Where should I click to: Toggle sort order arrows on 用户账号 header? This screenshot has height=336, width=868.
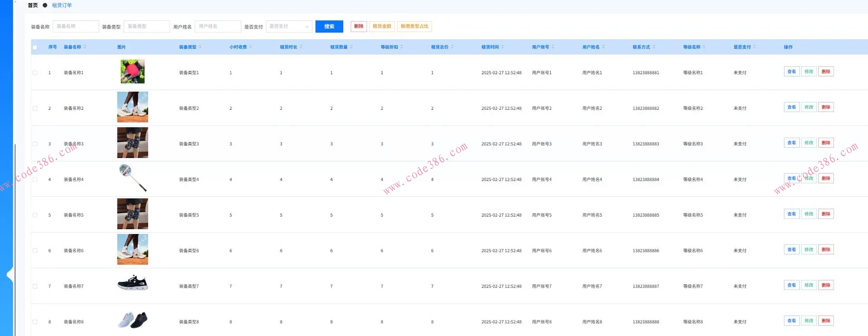(552, 47)
